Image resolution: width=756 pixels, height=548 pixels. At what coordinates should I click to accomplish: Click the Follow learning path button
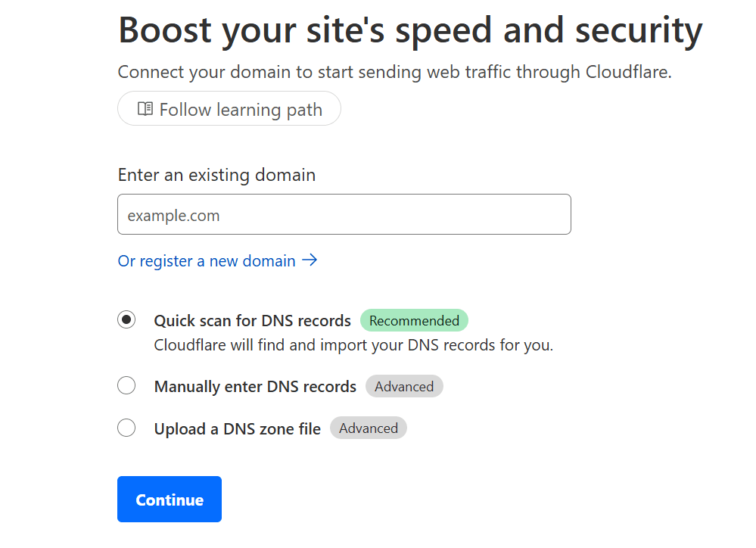(x=229, y=108)
